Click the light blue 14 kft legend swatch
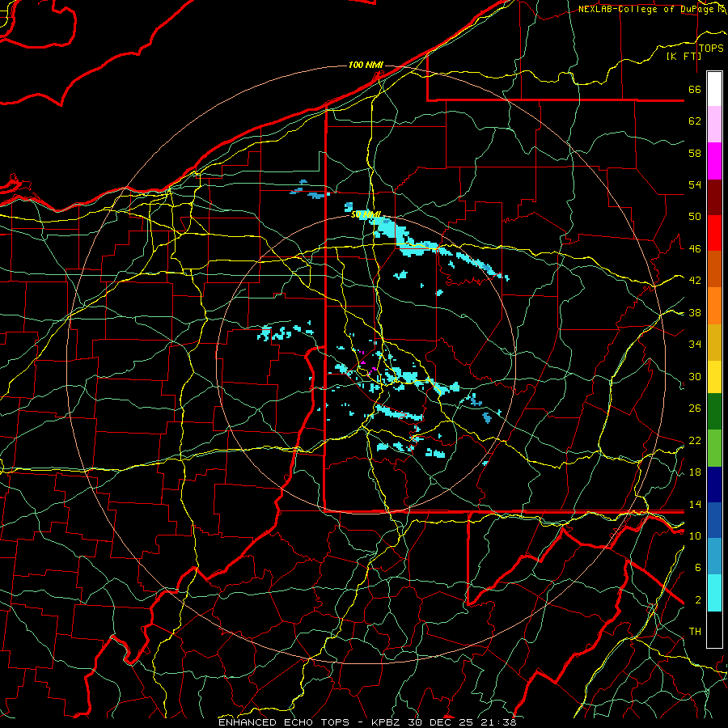The height and width of the screenshot is (728, 728). pyautogui.click(x=714, y=557)
